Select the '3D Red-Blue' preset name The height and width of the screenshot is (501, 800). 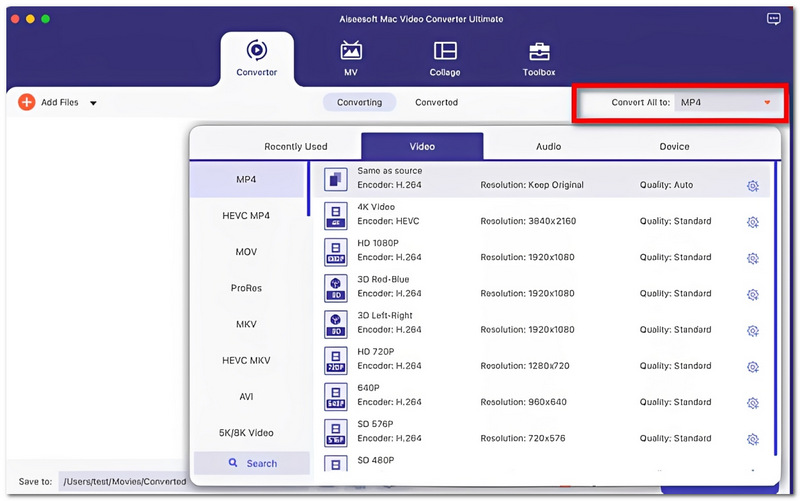(x=383, y=280)
